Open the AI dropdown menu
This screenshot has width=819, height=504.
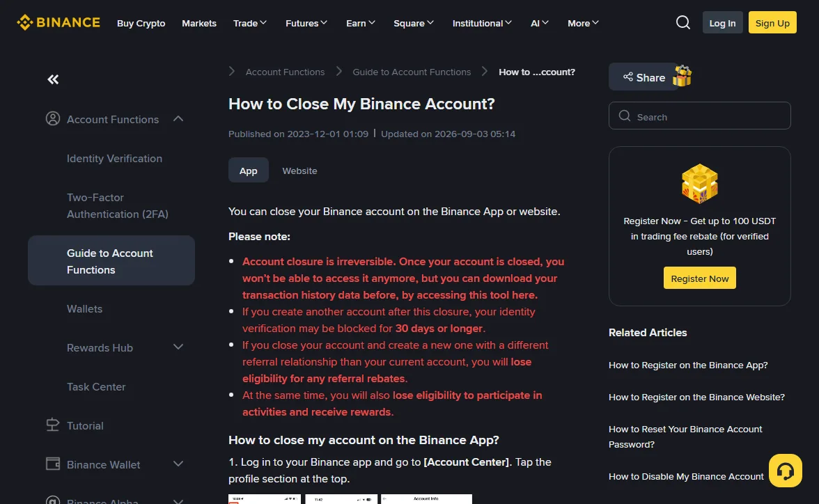point(540,23)
